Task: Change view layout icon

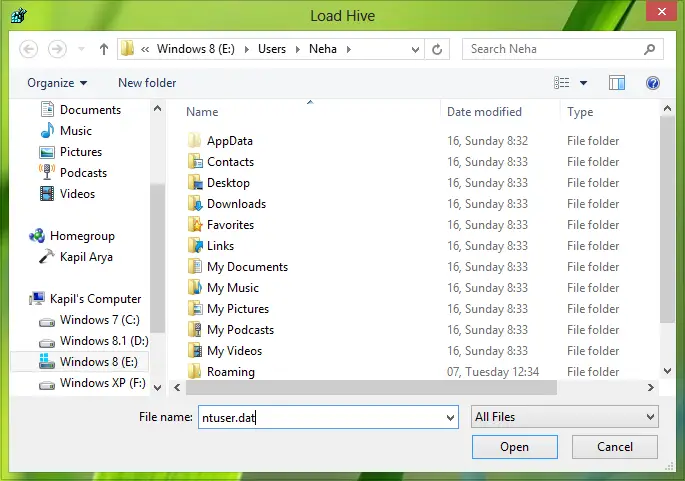Action: point(562,83)
